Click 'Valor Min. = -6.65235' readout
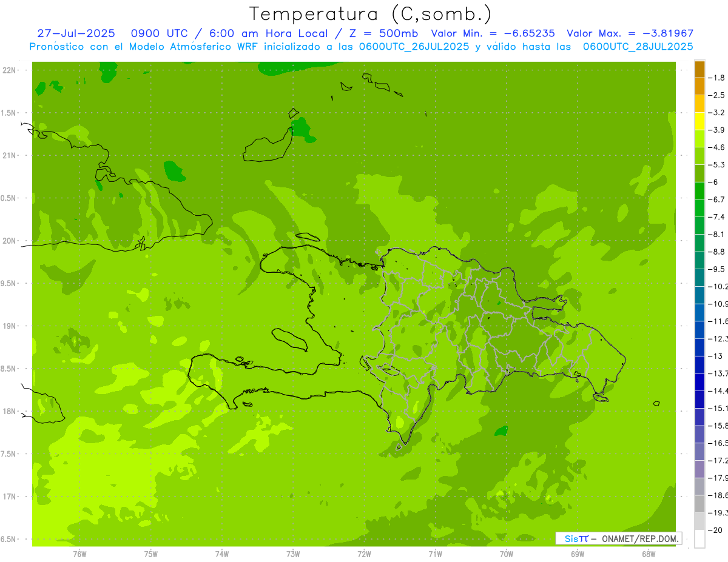The height and width of the screenshot is (562, 728). pyautogui.click(x=493, y=34)
